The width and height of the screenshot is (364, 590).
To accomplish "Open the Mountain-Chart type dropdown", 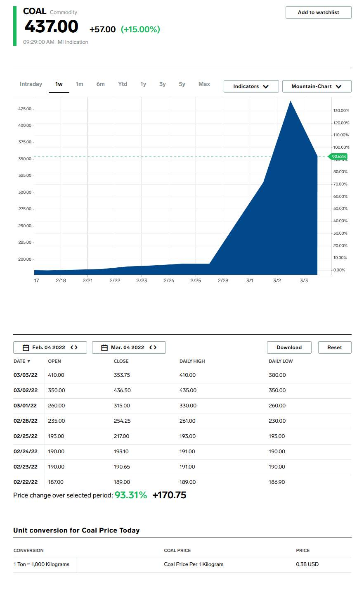I will point(317,86).
